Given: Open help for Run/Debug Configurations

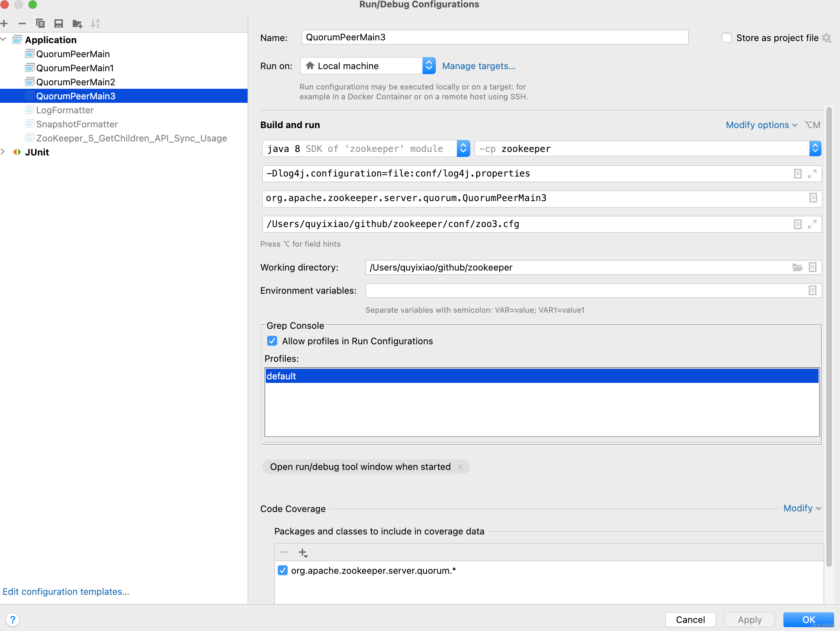Looking at the screenshot, I should [13, 620].
